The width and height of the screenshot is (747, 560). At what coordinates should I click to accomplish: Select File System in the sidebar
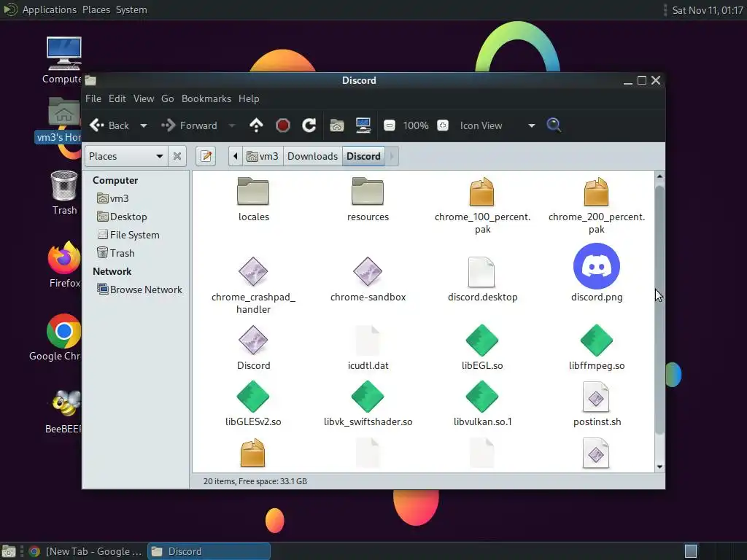tap(128, 235)
